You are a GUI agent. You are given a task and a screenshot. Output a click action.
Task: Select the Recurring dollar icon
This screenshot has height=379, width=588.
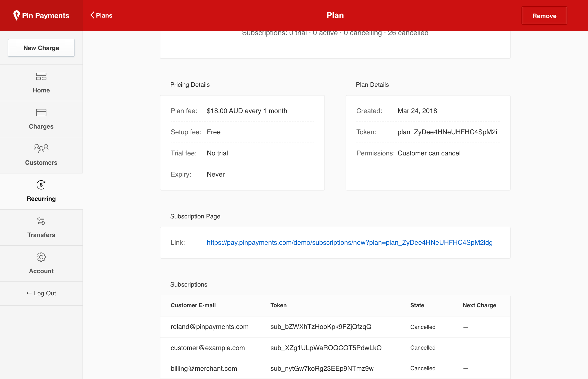(x=41, y=185)
